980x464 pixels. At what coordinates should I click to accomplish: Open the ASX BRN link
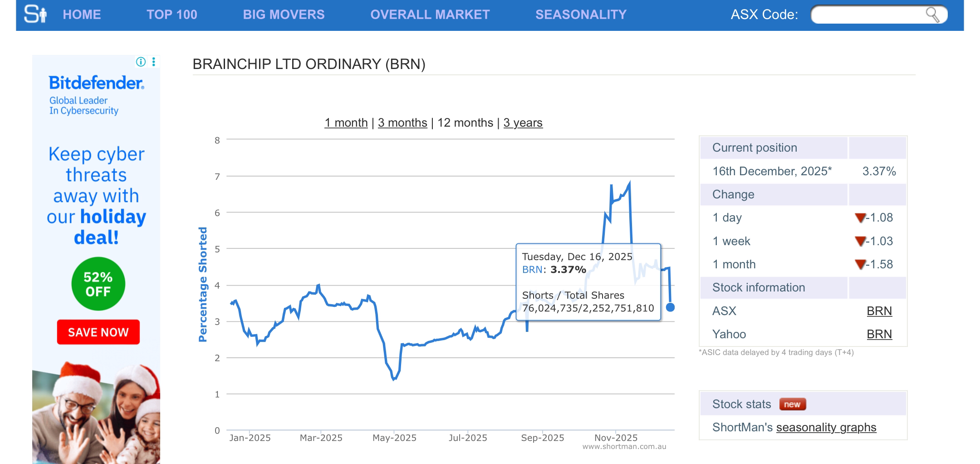[879, 311]
